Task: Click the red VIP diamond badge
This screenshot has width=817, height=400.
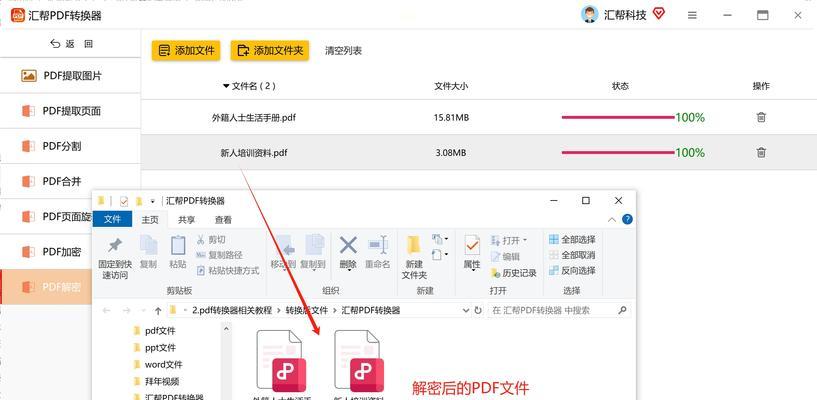Action: (x=659, y=14)
